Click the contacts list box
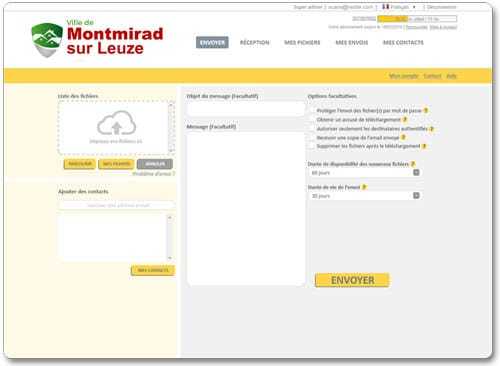500x366 pixels. 112,237
